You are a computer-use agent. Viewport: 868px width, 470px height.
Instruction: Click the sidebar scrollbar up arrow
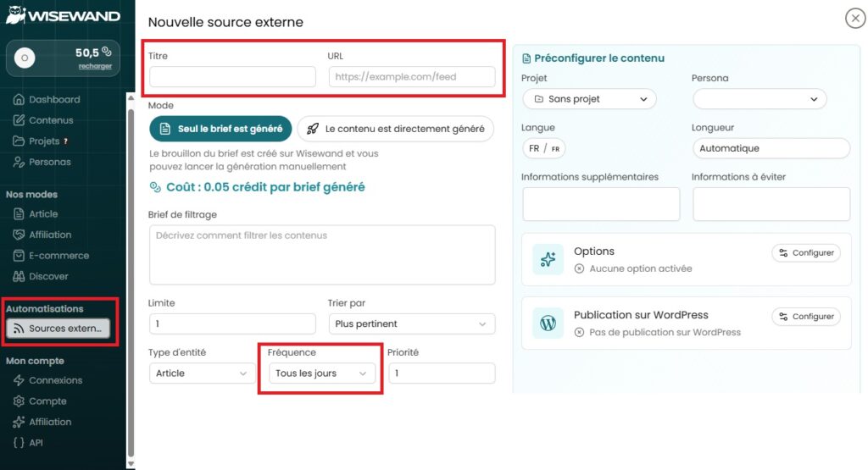click(131, 98)
